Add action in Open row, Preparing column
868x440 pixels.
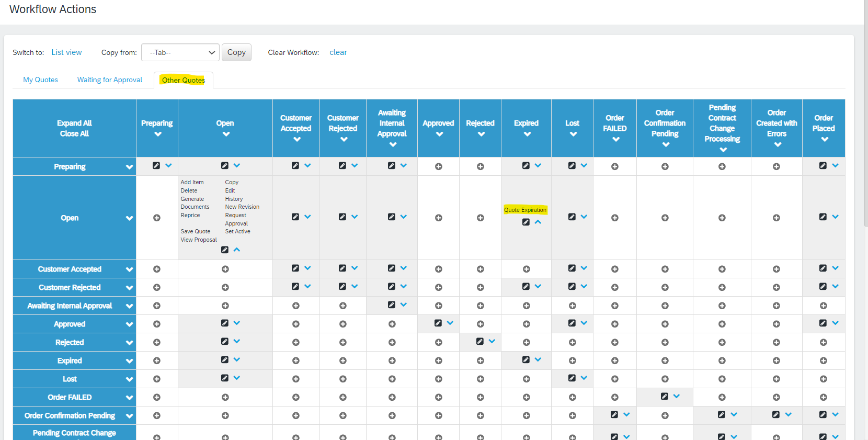tap(156, 218)
